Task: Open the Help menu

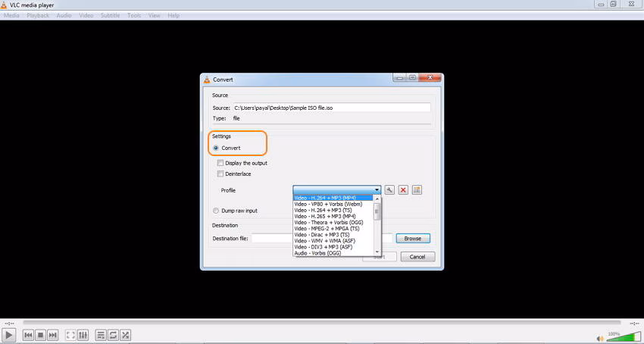Action: 174,16
